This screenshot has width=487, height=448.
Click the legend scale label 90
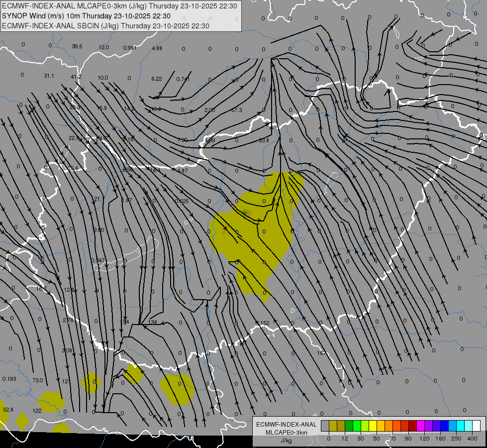pos(408,439)
